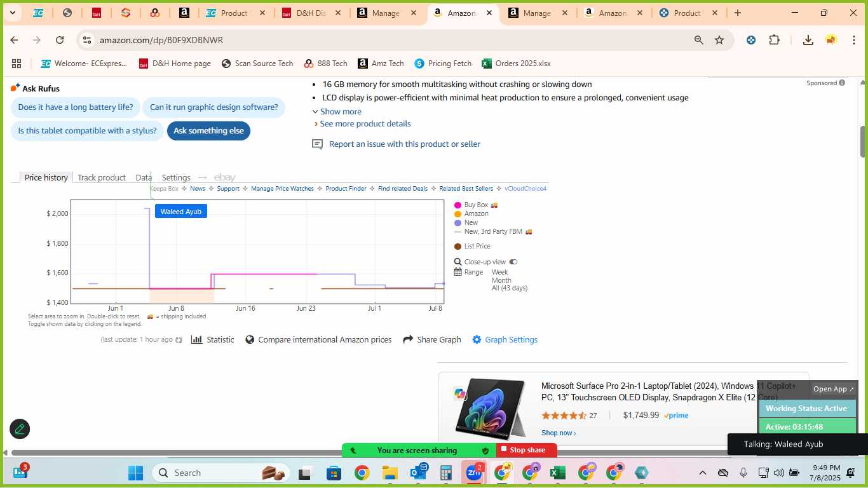Open Amz Tech bookmark

(x=381, y=64)
